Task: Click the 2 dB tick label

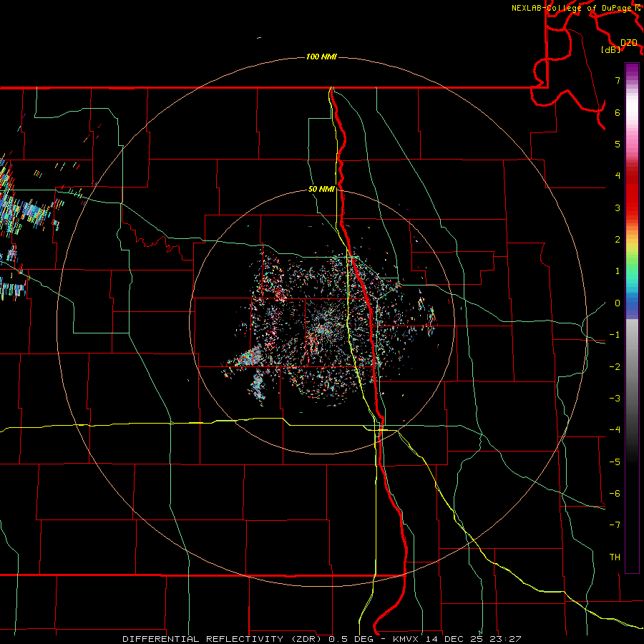Action: coord(618,240)
